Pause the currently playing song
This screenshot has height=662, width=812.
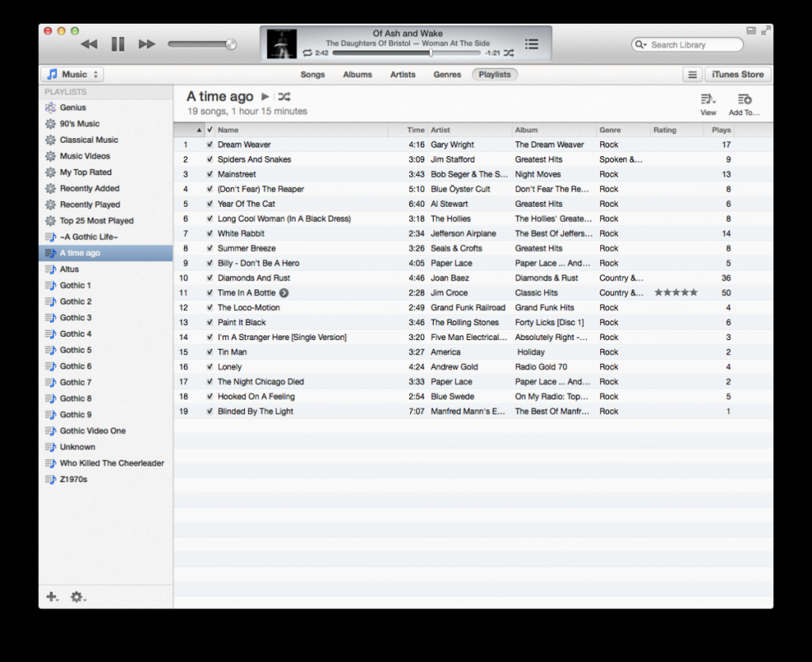pyautogui.click(x=117, y=44)
